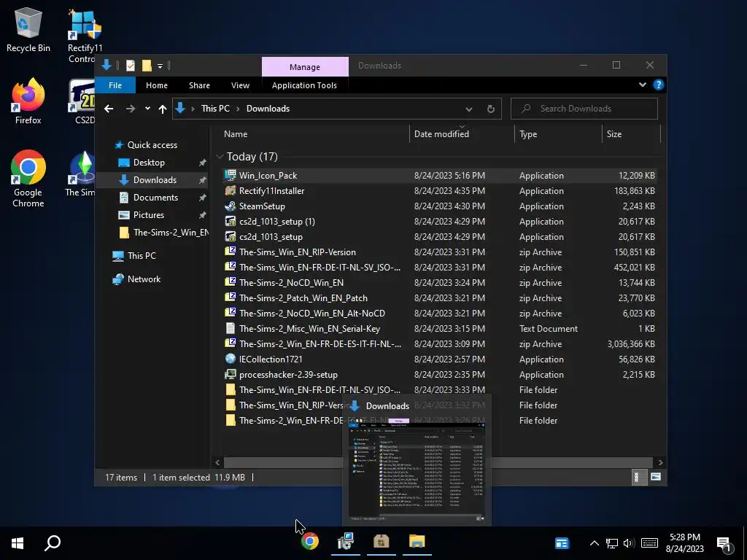Select the Win_Icon_Pack file icon
The height and width of the screenshot is (560, 747).
coord(231,175)
